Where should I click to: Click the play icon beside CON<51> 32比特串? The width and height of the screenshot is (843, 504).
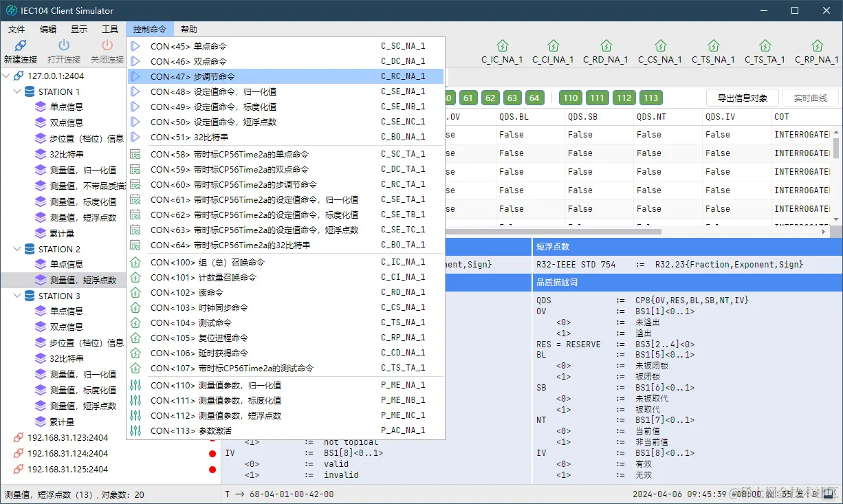(135, 137)
